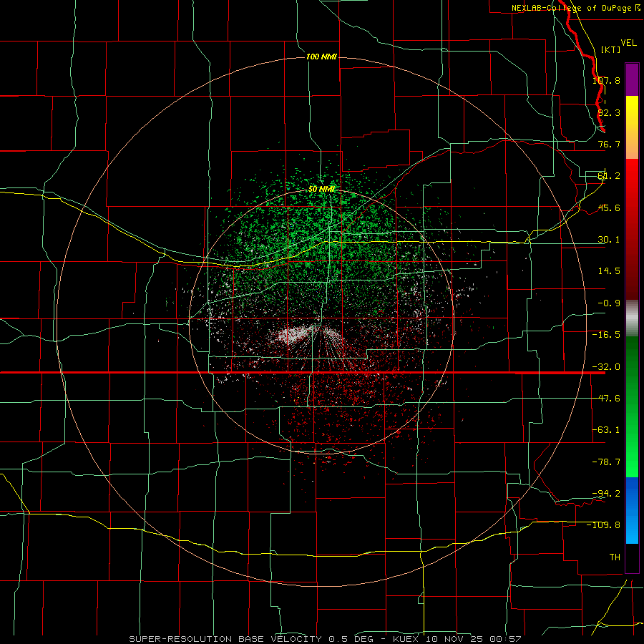The width and height of the screenshot is (644, 644).
Task: Click the gray near-zero color bar segment
Action: (632, 318)
